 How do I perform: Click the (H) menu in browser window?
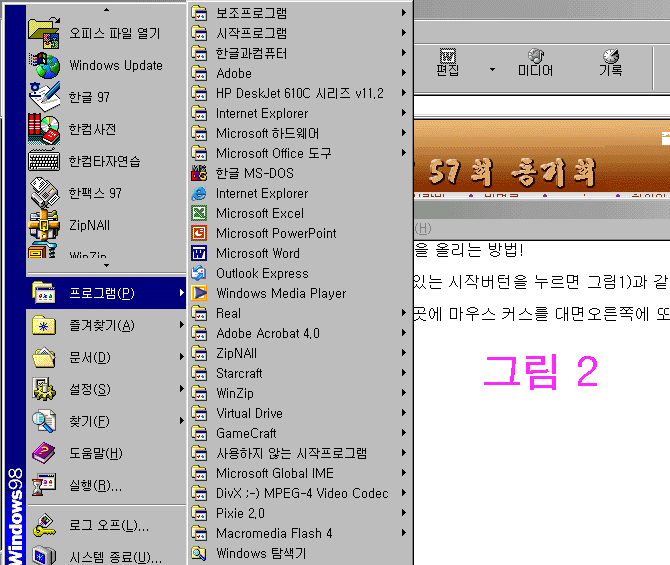pos(423,229)
